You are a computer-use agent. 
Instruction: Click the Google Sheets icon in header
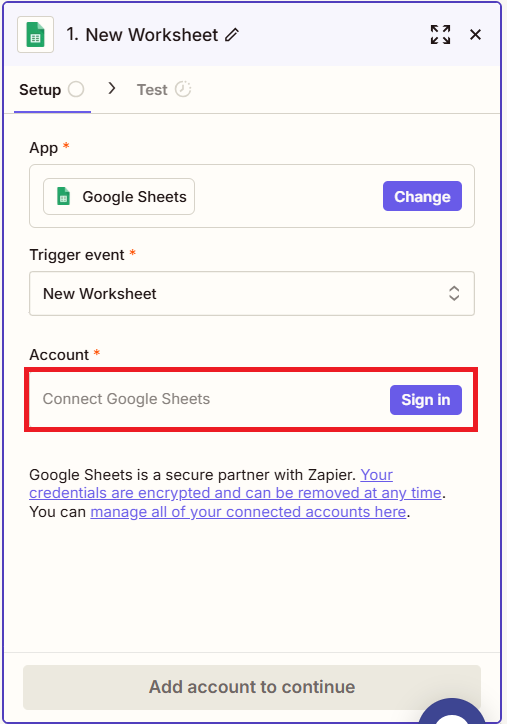pos(36,35)
